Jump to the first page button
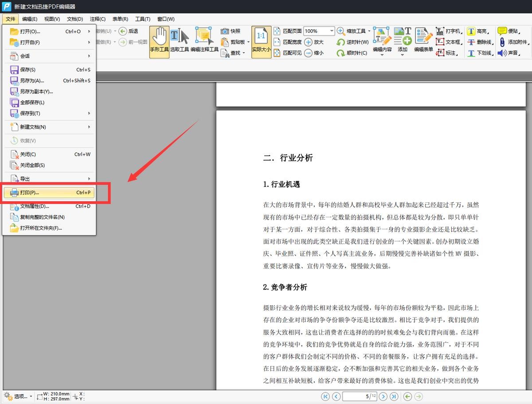The width and height of the screenshot is (532, 404). coord(325,396)
